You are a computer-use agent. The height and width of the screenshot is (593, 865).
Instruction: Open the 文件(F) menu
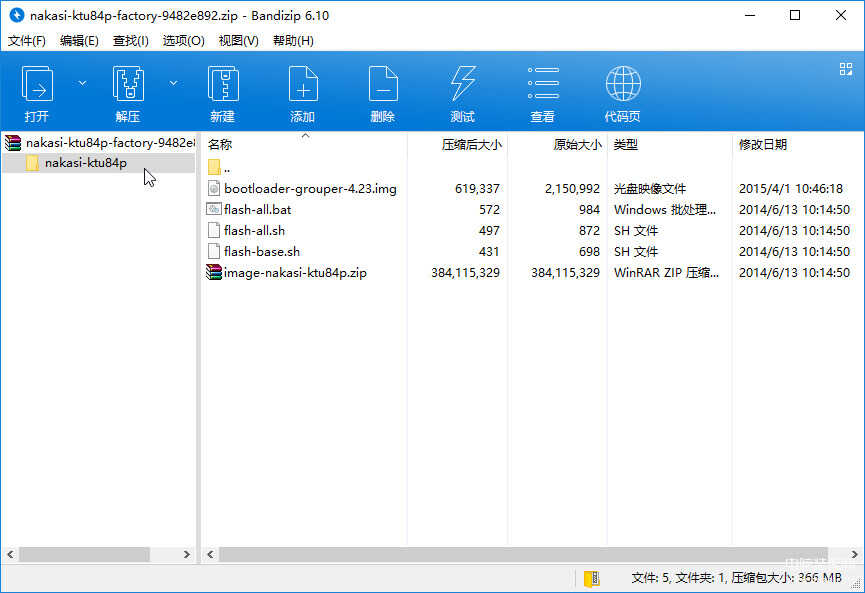pyautogui.click(x=26, y=41)
